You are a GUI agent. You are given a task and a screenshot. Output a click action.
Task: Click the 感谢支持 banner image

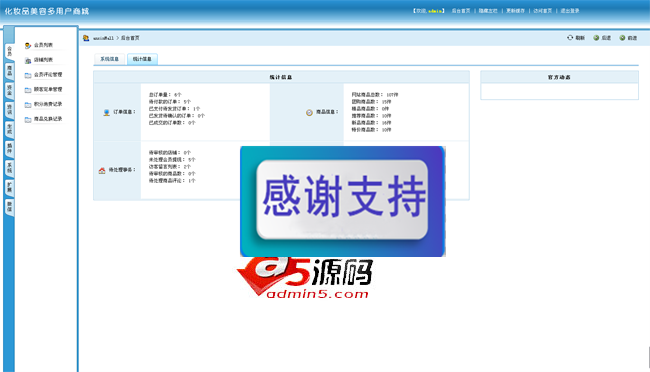tap(343, 201)
